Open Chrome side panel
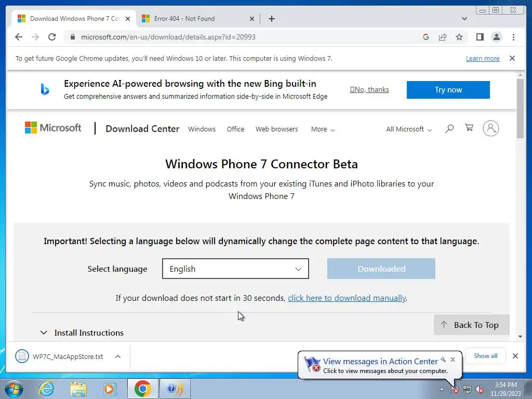Viewport: 532px width, 399px height. (x=480, y=37)
